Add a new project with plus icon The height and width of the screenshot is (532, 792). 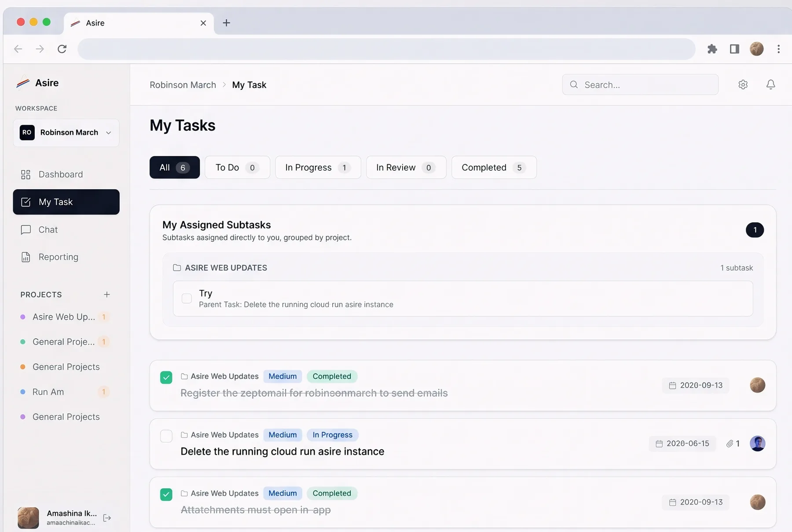point(106,294)
